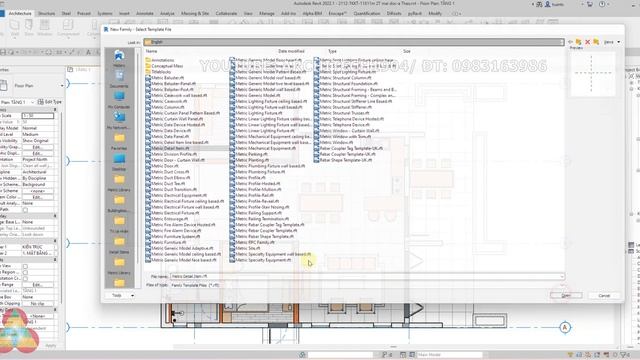Sort files by Name column header

click(x=151, y=51)
